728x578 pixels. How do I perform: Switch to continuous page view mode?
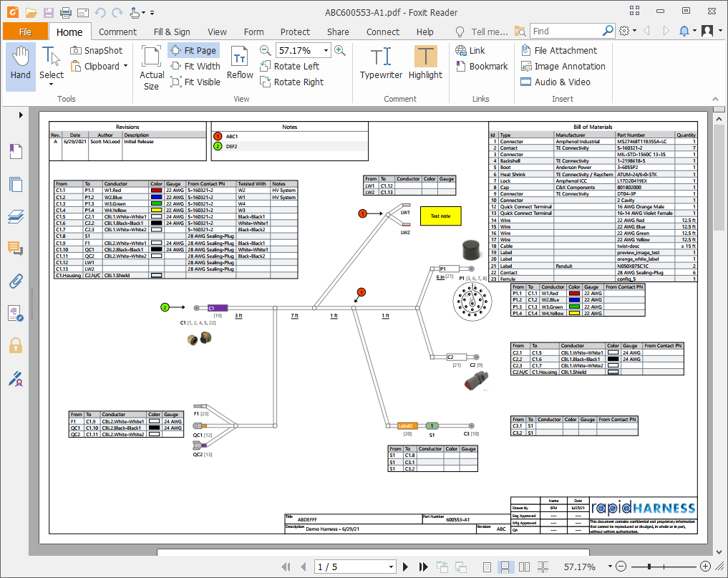tap(505, 567)
